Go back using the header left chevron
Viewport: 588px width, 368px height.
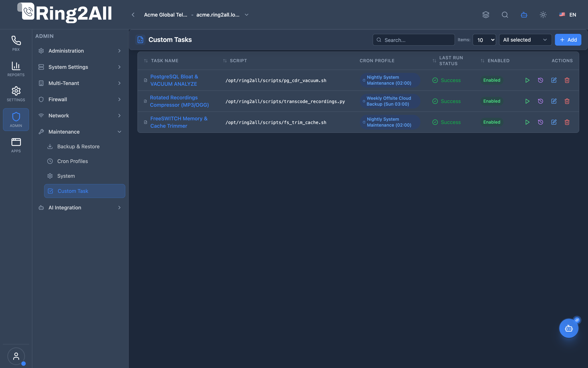coord(133,15)
